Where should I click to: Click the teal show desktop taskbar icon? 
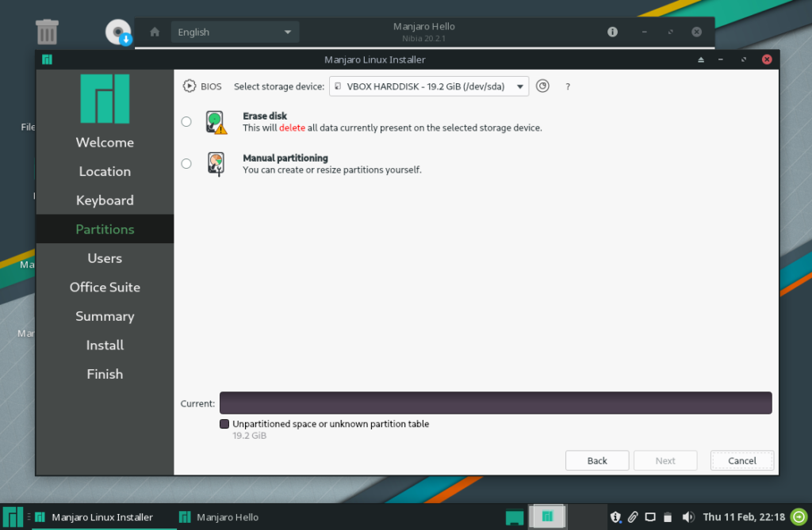coord(514,517)
